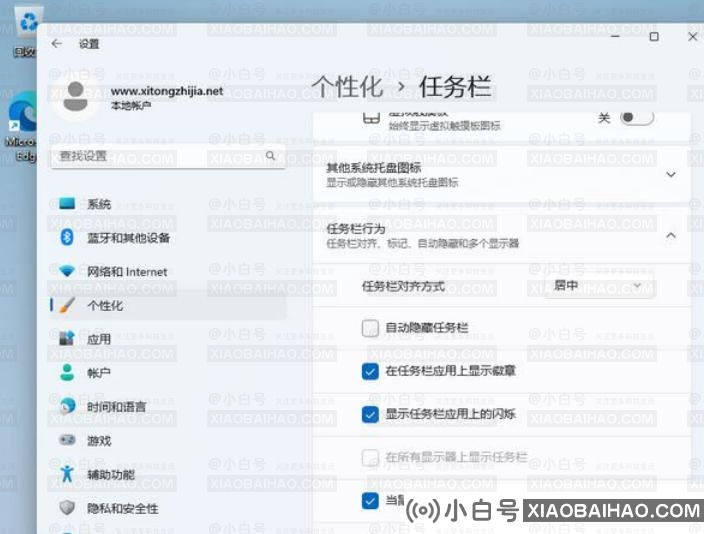
Task: Click 任务栏行为 section header
Action: point(501,235)
